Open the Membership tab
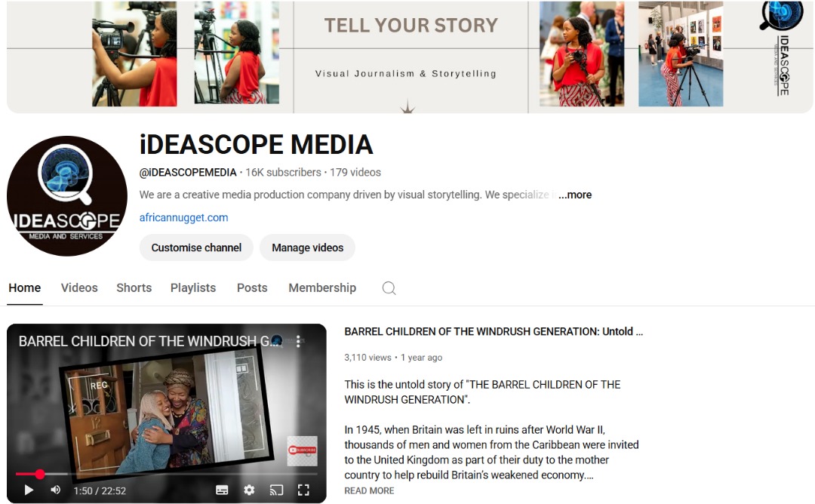The width and height of the screenshot is (815, 504). point(322,288)
